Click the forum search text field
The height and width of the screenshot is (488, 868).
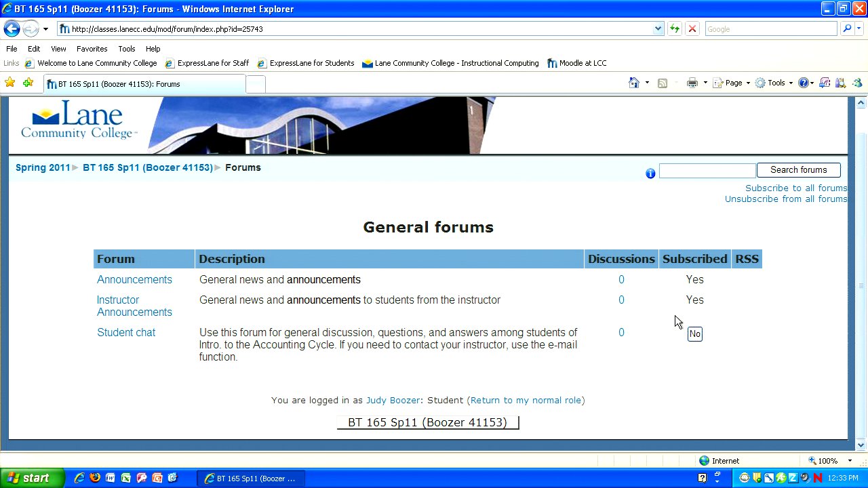707,170
